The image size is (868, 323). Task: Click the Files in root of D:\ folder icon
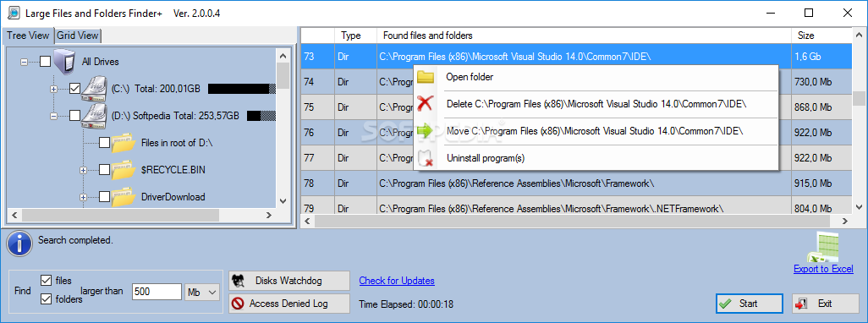(x=123, y=143)
